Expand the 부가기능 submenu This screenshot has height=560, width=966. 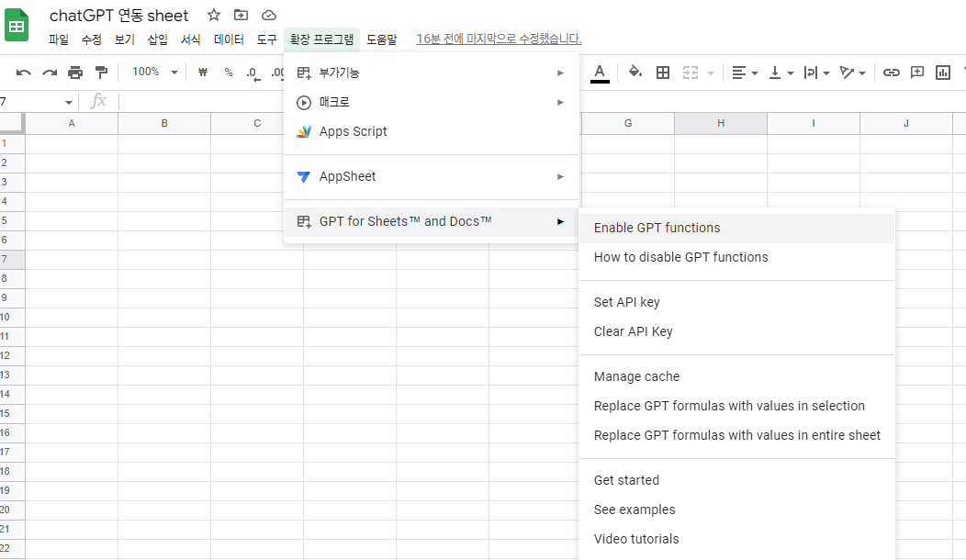(x=432, y=73)
